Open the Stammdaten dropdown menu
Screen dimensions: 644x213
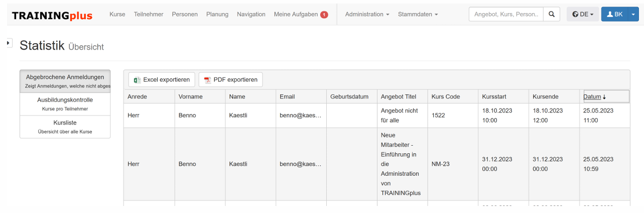[418, 15]
